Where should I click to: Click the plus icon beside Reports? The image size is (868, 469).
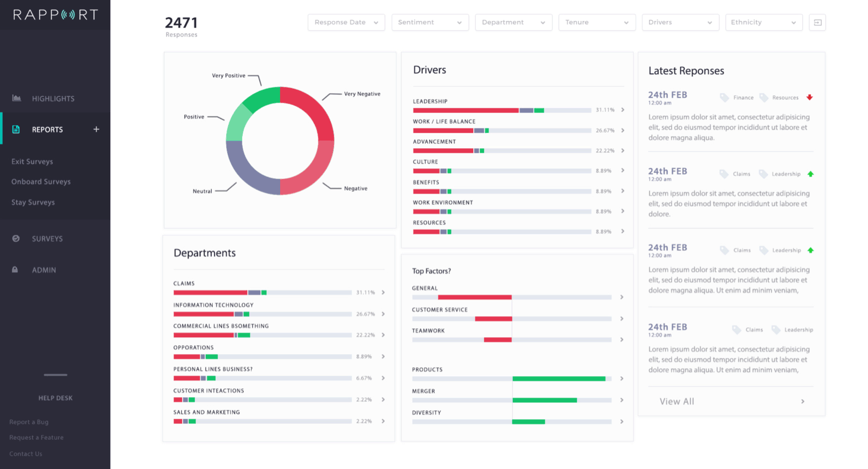pos(96,130)
